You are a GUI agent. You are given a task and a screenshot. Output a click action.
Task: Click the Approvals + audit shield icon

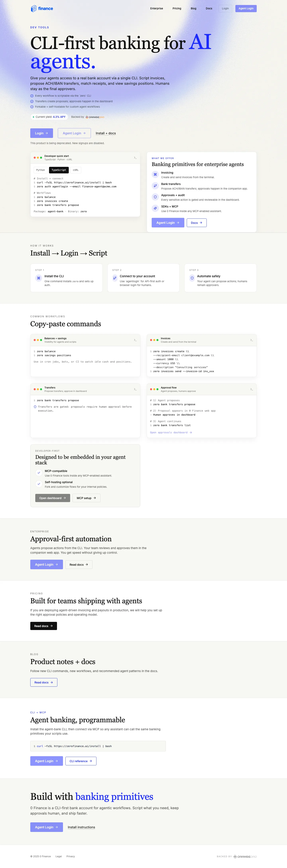point(155,197)
